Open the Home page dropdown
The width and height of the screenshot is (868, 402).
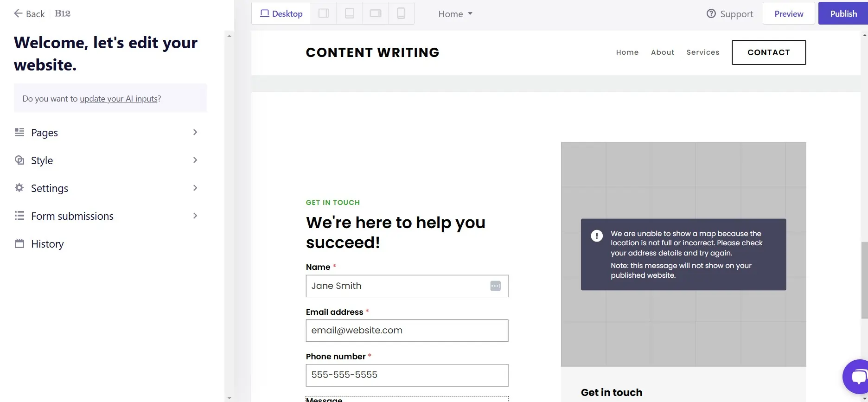[x=455, y=14]
